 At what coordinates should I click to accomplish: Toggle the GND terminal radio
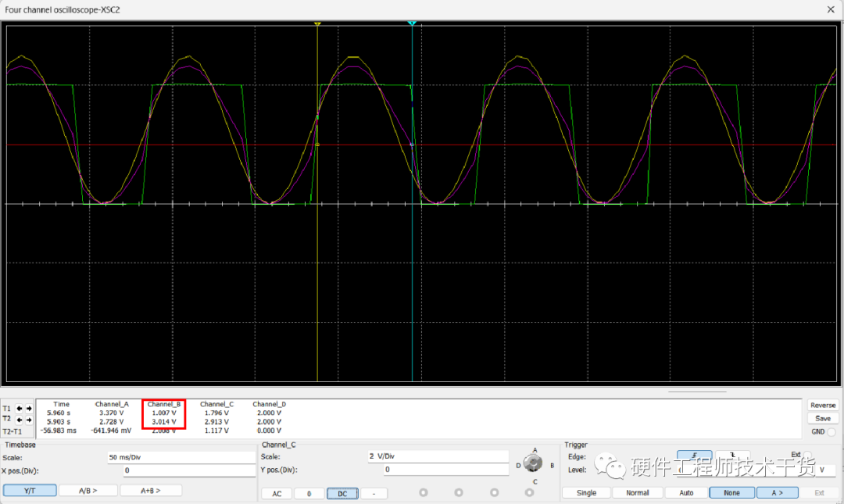(831, 432)
